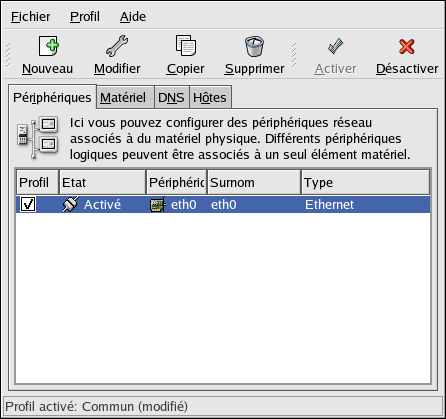Image resolution: width=446 pixels, height=419 pixels.
Task: Sort by the Etat column header
Action: (x=102, y=182)
